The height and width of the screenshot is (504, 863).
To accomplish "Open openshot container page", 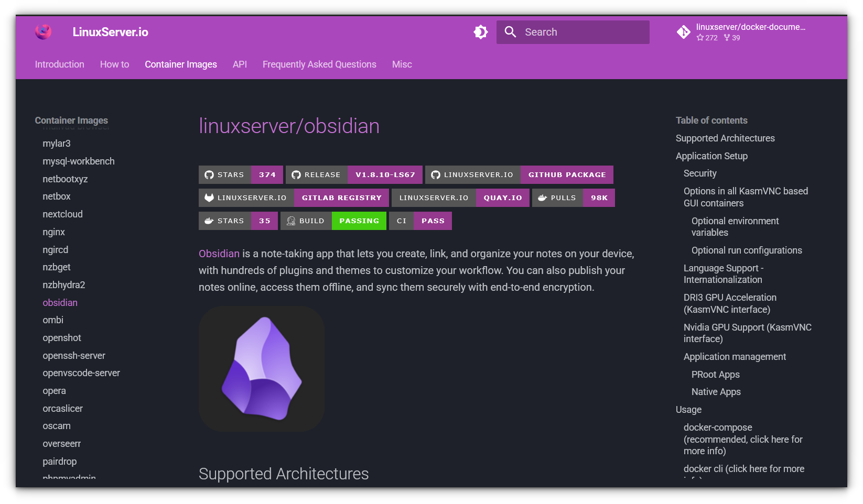I will click(x=62, y=338).
